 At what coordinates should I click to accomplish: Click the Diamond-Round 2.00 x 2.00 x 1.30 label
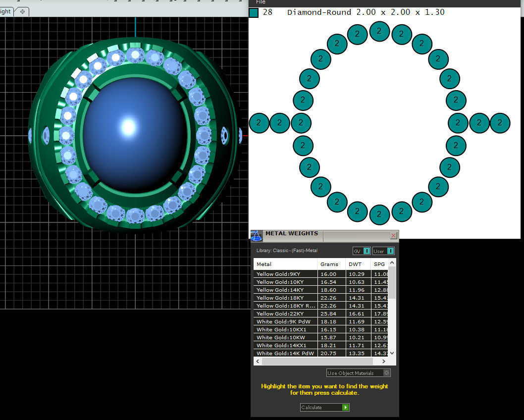click(366, 12)
